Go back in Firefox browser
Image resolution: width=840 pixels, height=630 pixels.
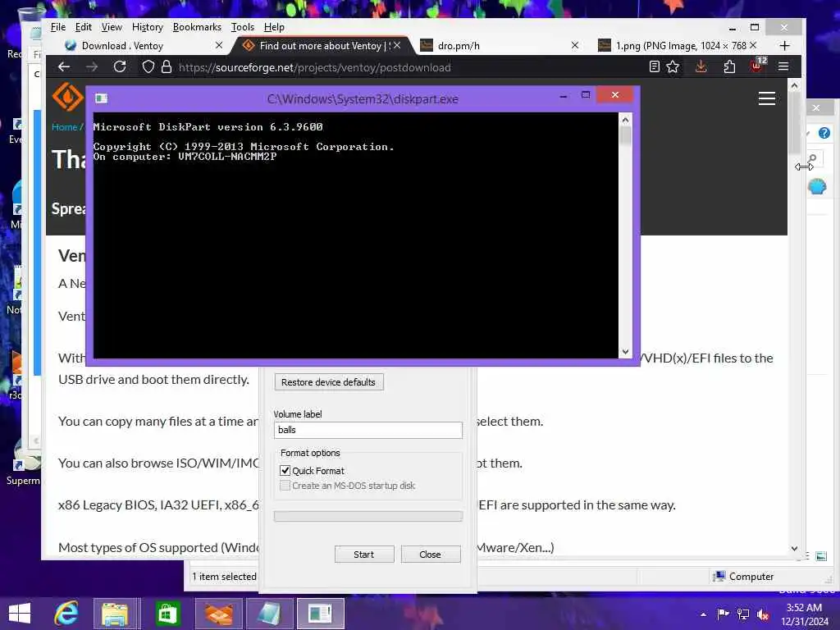point(64,67)
